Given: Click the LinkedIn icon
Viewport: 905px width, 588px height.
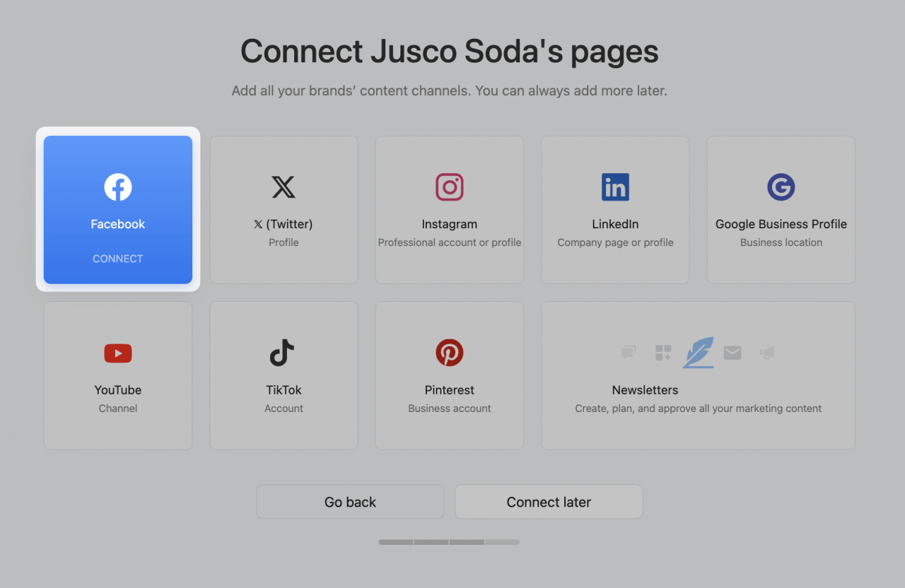Looking at the screenshot, I should 615,187.
